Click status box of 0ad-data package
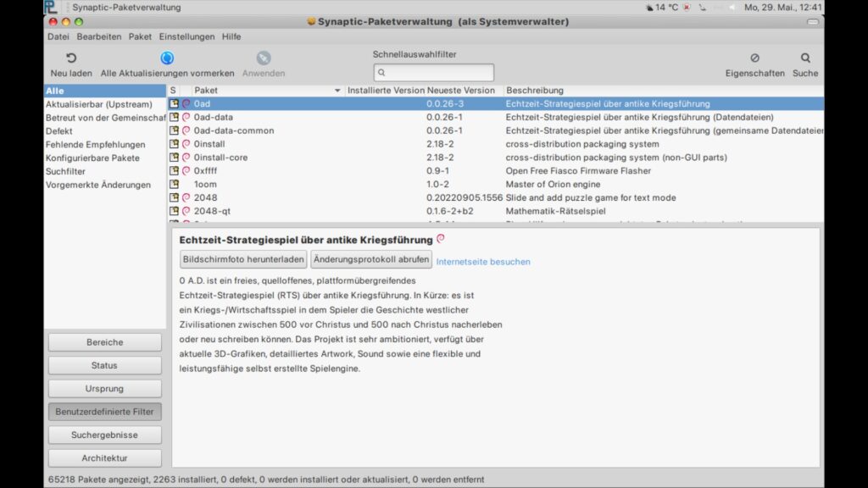Screen dimensions: 868x488 tap(174, 117)
